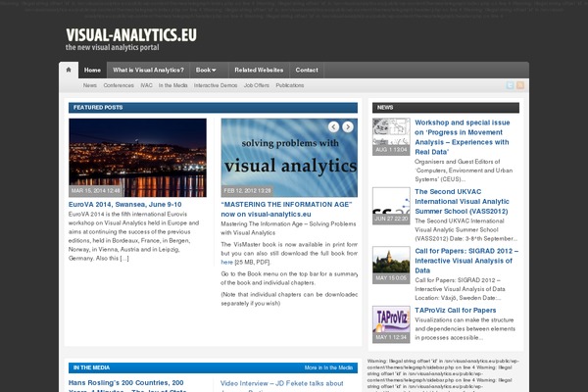Screen dimensions: 588x392
Task: Click the VISUAL-ANALYTICS.EU site logo
Action: tap(131, 35)
